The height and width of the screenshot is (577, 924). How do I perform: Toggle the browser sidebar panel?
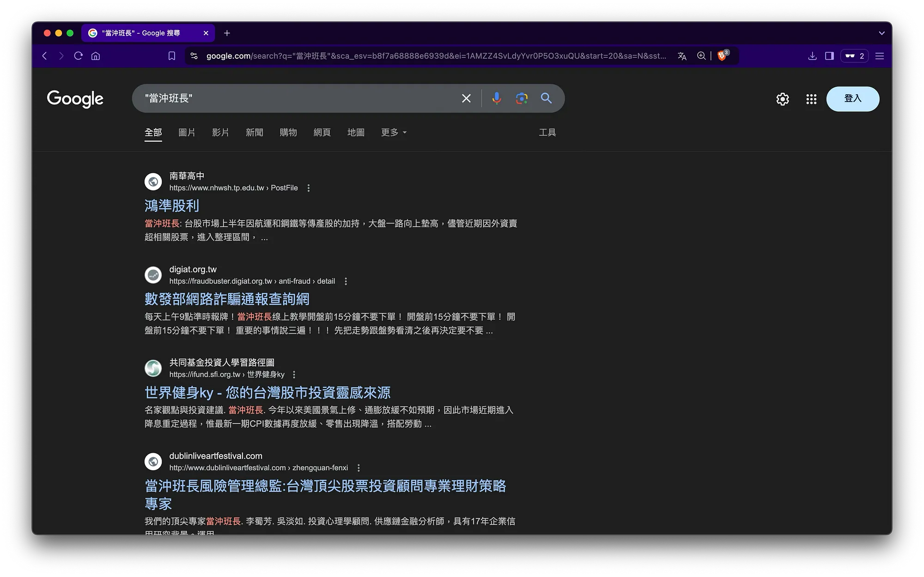(x=829, y=56)
